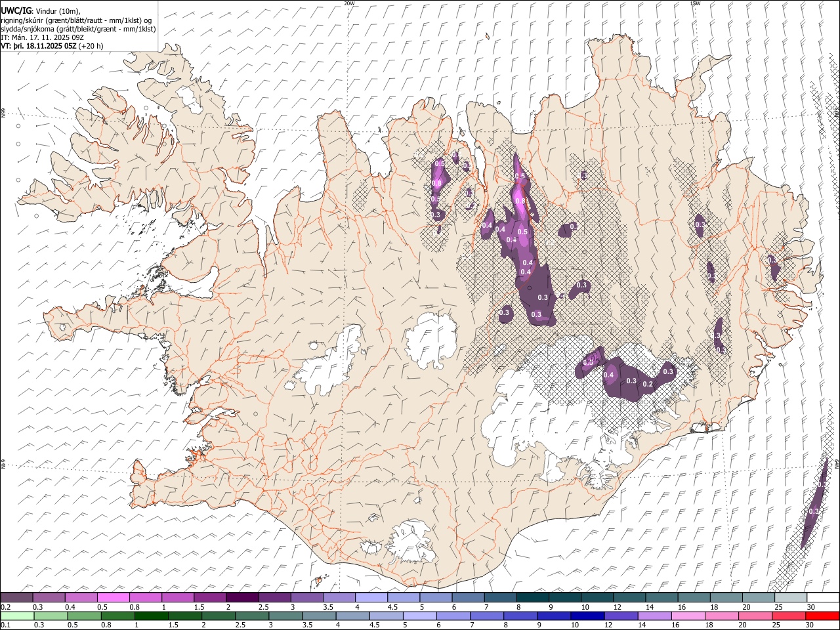Click the 0.8 magenta swatch in upper legend row
840x630 pixels.
[x=145, y=597]
